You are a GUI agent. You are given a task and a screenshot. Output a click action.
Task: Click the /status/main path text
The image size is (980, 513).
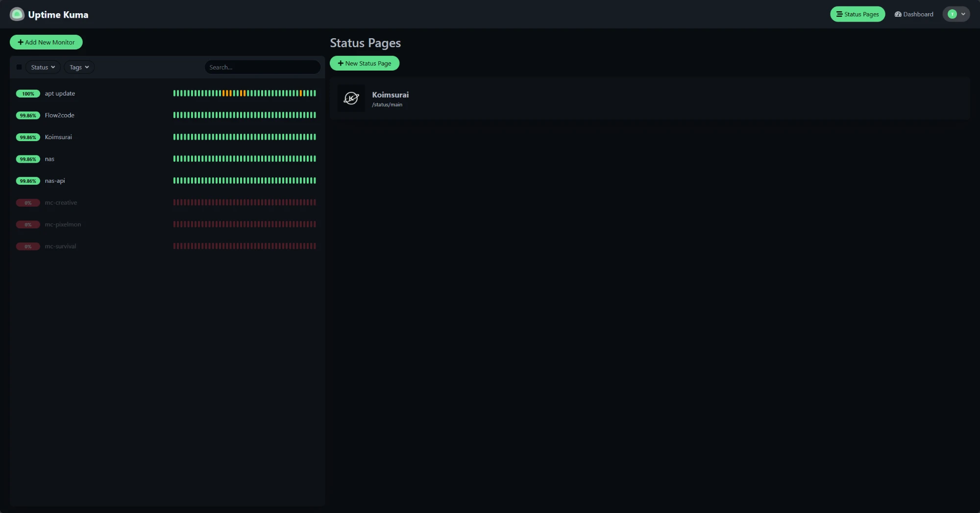coord(387,104)
